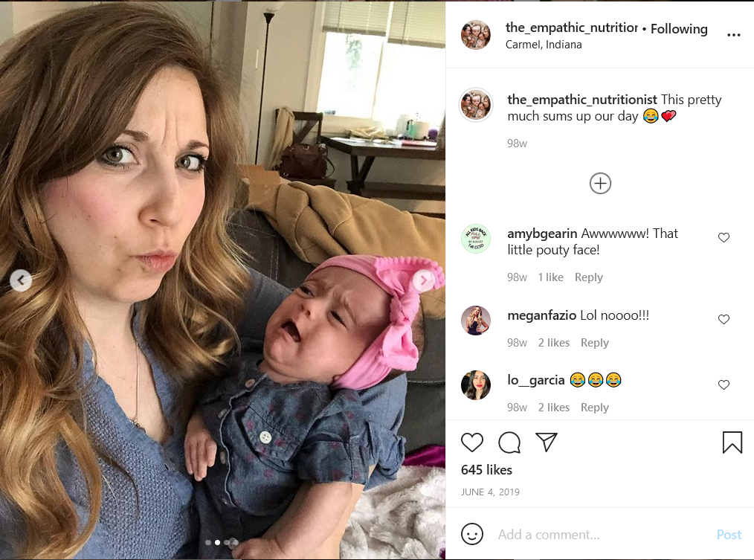This screenshot has height=560, width=754.
Task: Save the post with the bookmark icon
Action: click(732, 442)
